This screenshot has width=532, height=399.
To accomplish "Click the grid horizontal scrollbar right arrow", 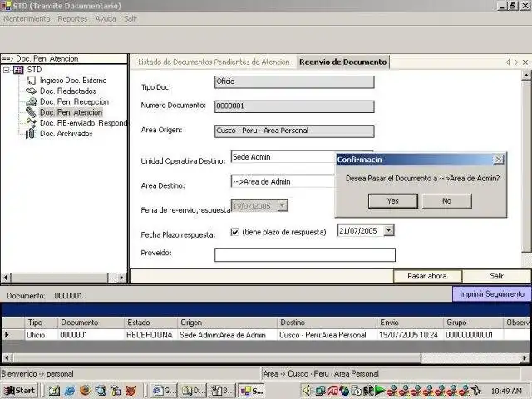I will (525, 358).
